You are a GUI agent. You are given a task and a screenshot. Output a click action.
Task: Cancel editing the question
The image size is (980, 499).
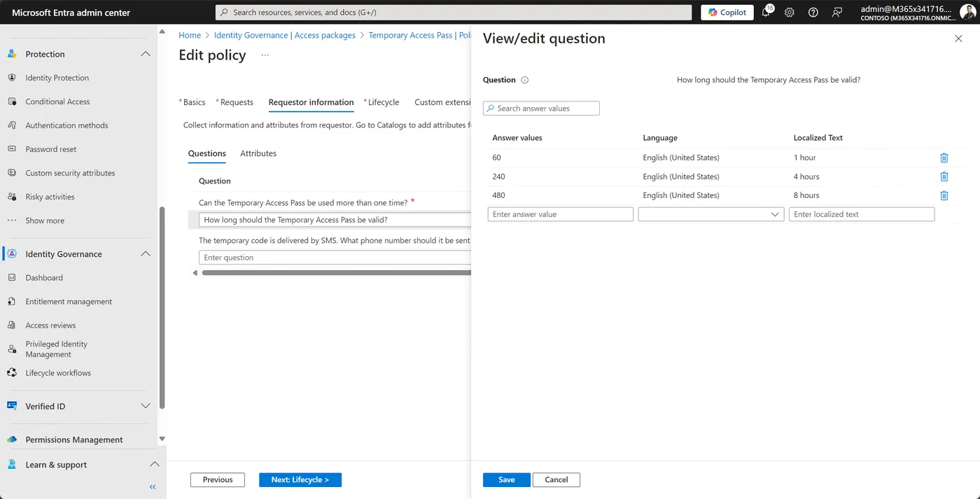tap(556, 480)
